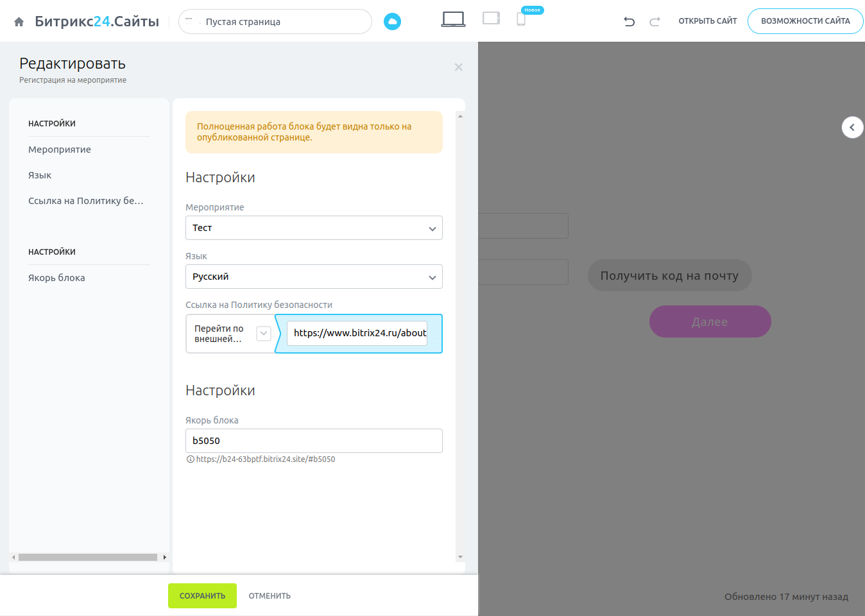Viewport: 865px width, 616px height.
Task: Switch to tablet preview mode
Action: pyautogui.click(x=491, y=19)
